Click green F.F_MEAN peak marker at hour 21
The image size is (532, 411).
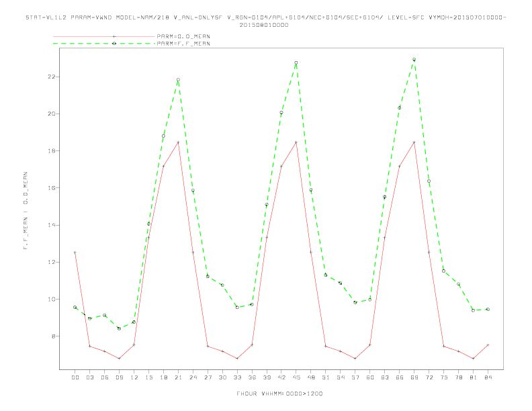[x=178, y=80]
